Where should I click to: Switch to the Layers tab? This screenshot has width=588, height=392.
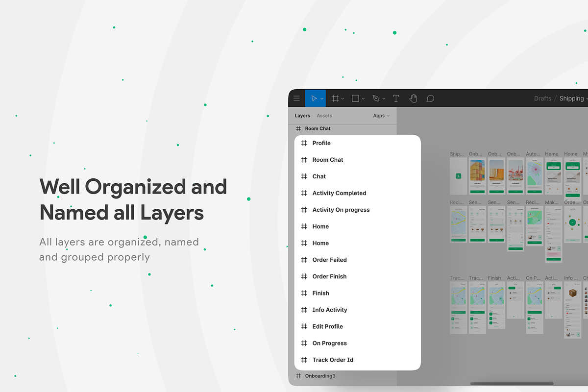pyautogui.click(x=302, y=116)
